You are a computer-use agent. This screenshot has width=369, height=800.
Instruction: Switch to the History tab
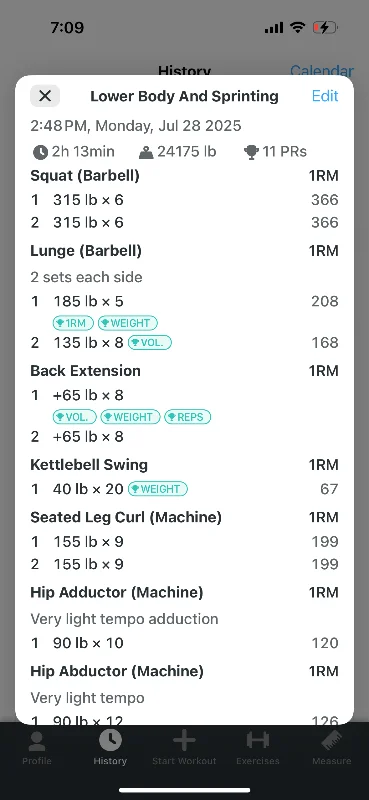110,747
